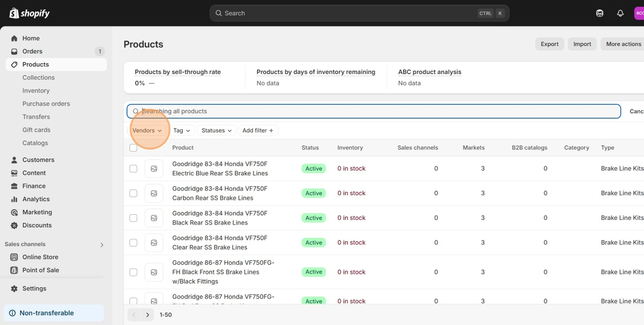Click the Discounts badge icon
This screenshot has height=325, width=644.
(x=14, y=225)
